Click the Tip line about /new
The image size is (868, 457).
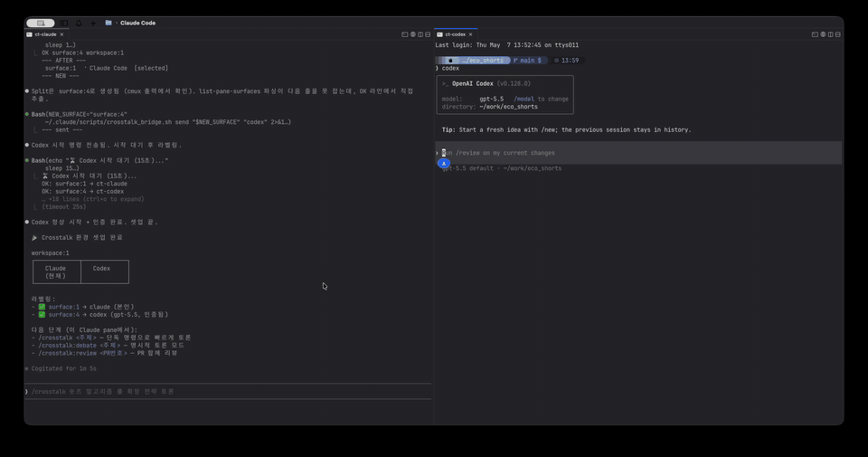click(x=566, y=129)
